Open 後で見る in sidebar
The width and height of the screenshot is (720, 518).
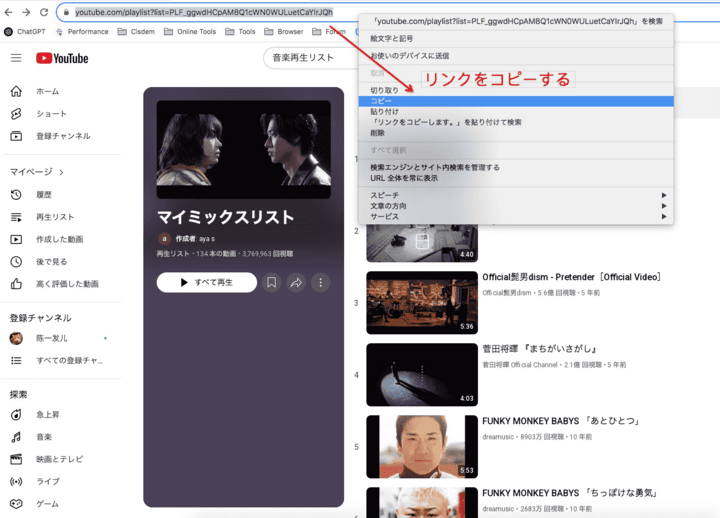tap(39, 261)
